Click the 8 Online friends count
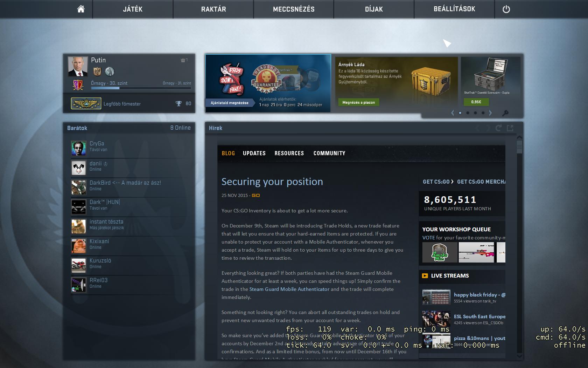This screenshot has width=588, height=368. coord(181,128)
